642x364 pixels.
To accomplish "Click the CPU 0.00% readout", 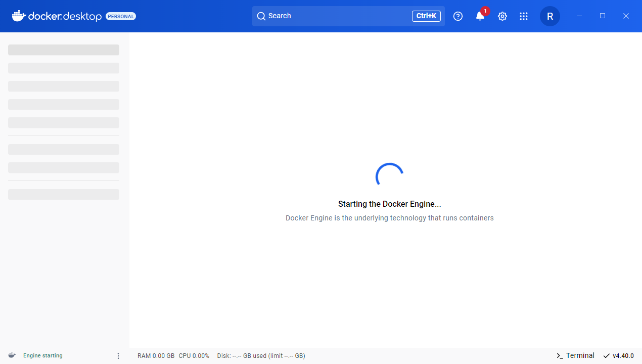I will pyautogui.click(x=194, y=356).
